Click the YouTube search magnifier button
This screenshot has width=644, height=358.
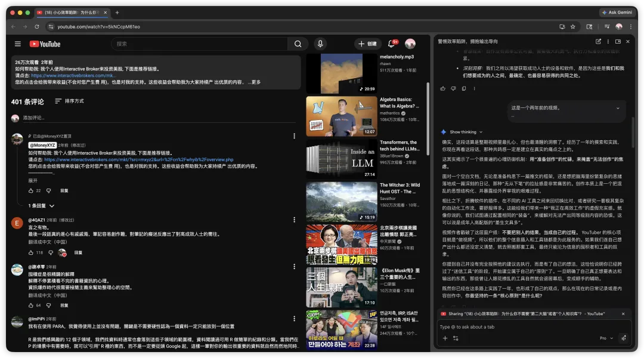[298, 44]
